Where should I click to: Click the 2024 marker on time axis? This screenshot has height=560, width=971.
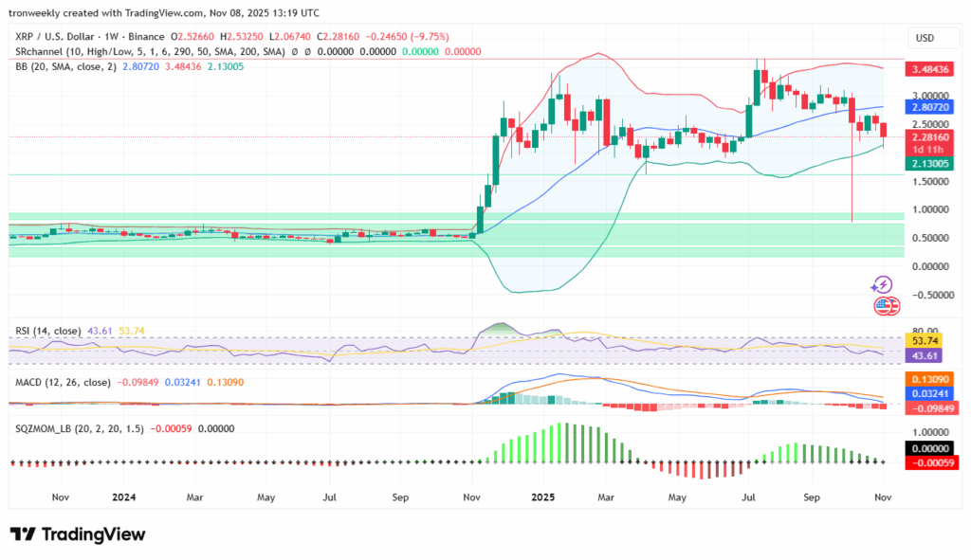click(123, 496)
